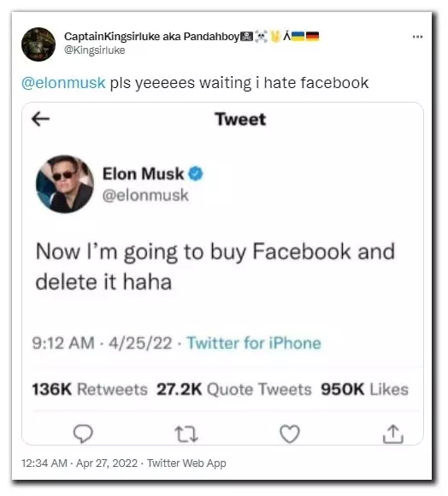Click the Twitter for iPhone source link
Screen dimensions: 448x496
coord(254,343)
